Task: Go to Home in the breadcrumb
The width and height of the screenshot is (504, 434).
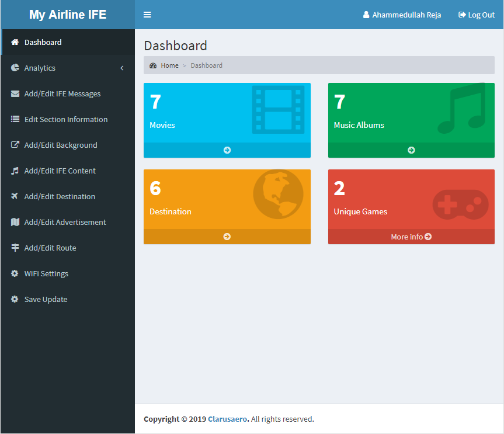Action: 169,65
